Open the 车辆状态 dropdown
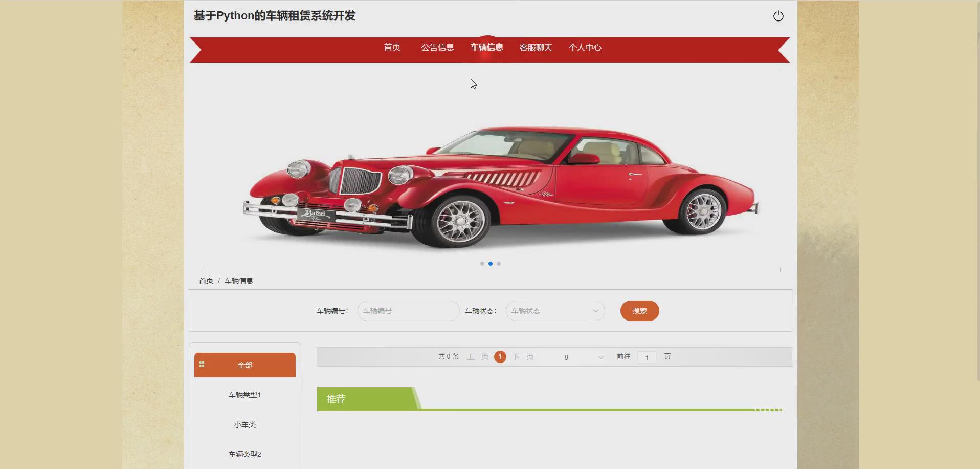Screen dimensions: 980x469 555,311
